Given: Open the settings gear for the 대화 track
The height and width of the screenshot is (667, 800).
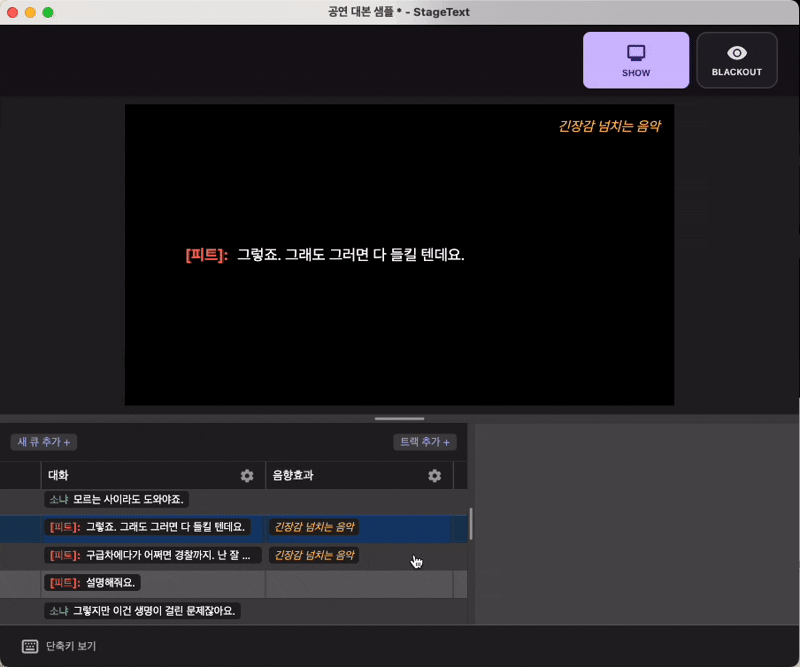Looking at the screenshot, I should [247, 476].
